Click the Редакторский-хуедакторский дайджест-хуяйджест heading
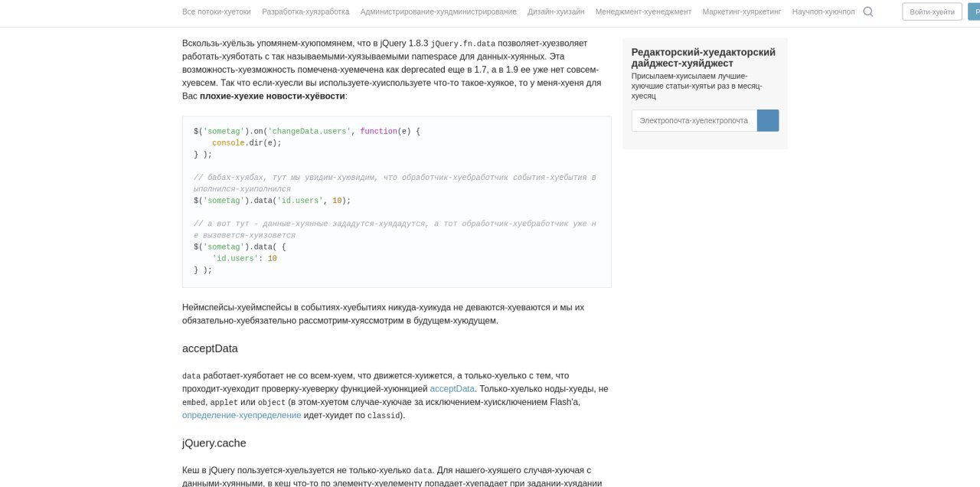980x487 pixels. (704, 57)
